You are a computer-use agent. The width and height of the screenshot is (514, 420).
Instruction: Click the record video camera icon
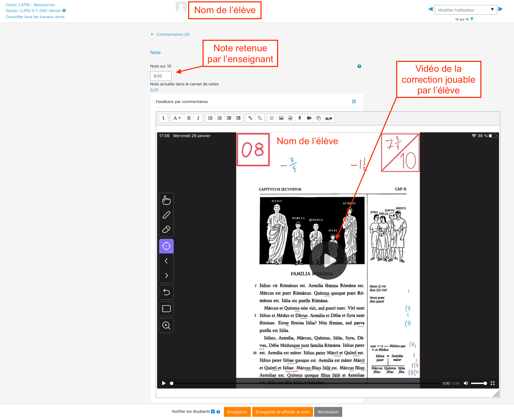(309, 118)
